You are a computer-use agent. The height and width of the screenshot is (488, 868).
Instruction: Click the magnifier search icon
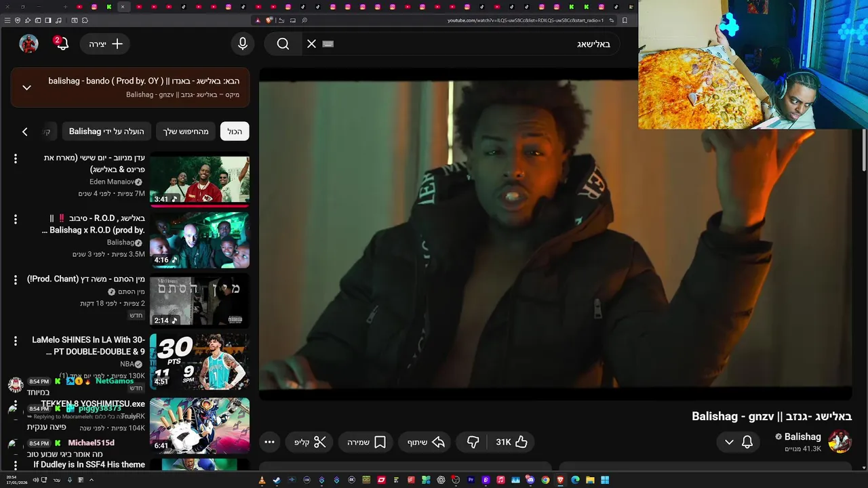click(x=283, y=44)
